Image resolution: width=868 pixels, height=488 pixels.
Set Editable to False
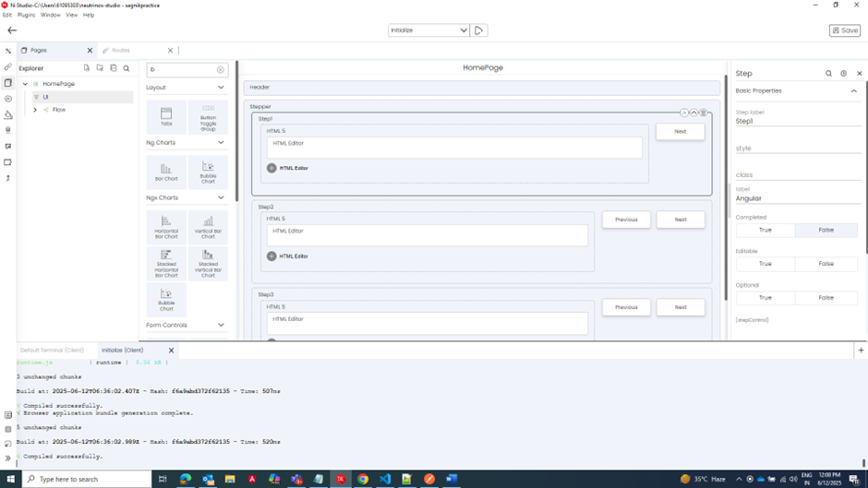(826, 264)
